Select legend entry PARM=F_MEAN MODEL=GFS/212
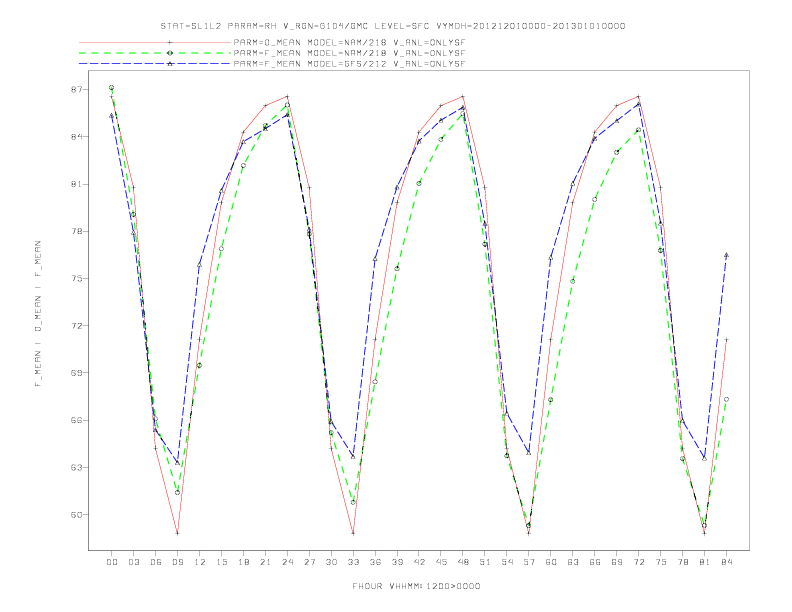The height and width of the screenshot is (612, 792). 349,64
